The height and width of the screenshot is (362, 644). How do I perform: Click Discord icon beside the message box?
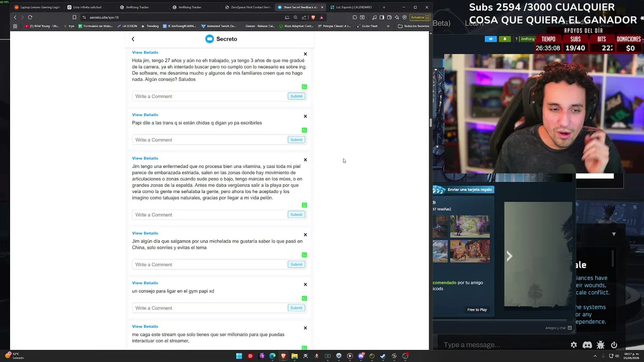pyautogui.click(x=587, y=345)
